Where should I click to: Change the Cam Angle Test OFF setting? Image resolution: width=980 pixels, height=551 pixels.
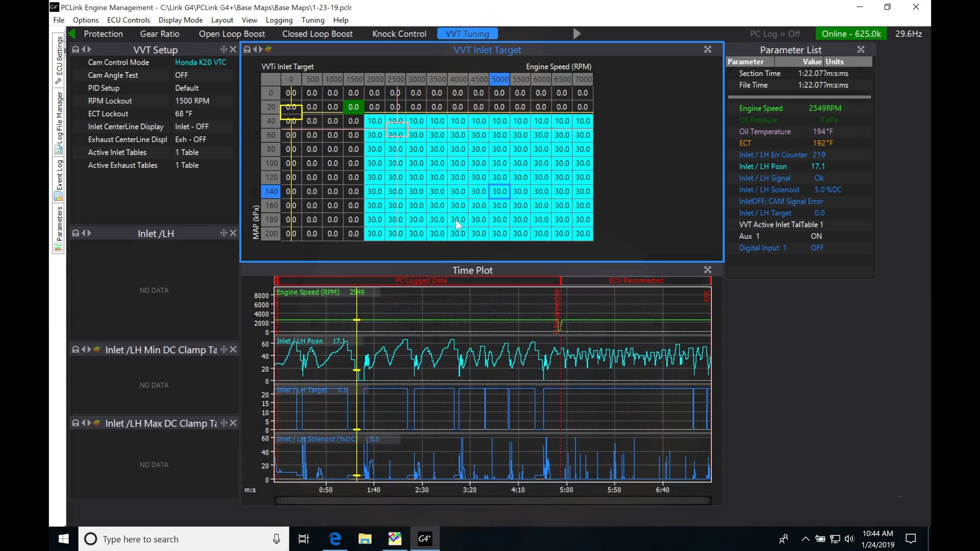point(181,75)
